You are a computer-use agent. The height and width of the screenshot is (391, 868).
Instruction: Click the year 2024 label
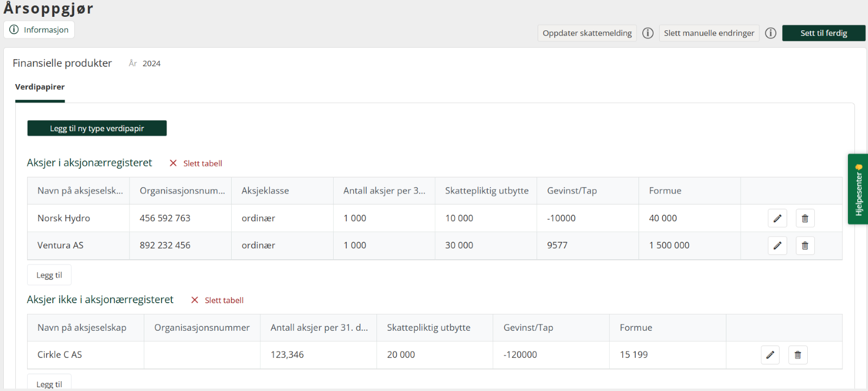(x=151, y=63)
